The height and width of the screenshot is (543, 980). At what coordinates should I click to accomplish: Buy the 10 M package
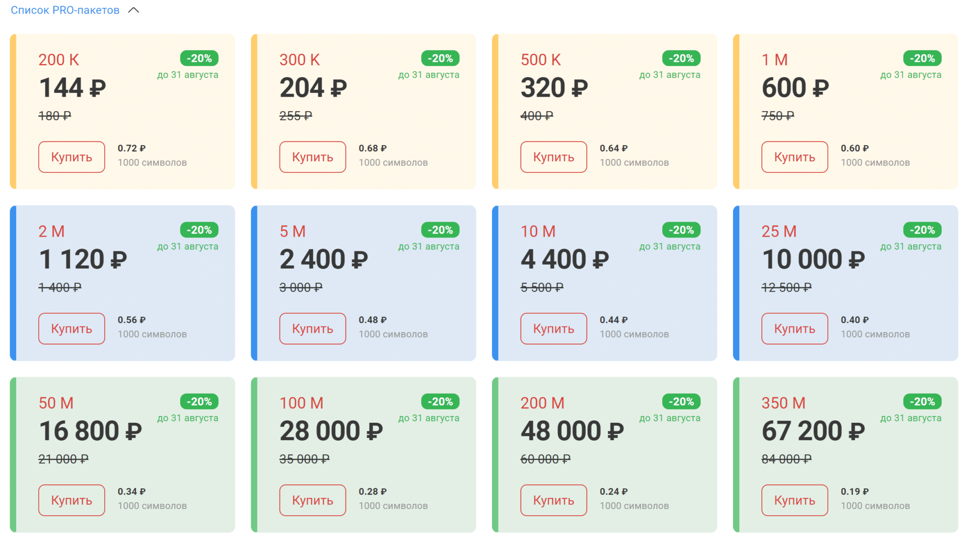point(554,328)
